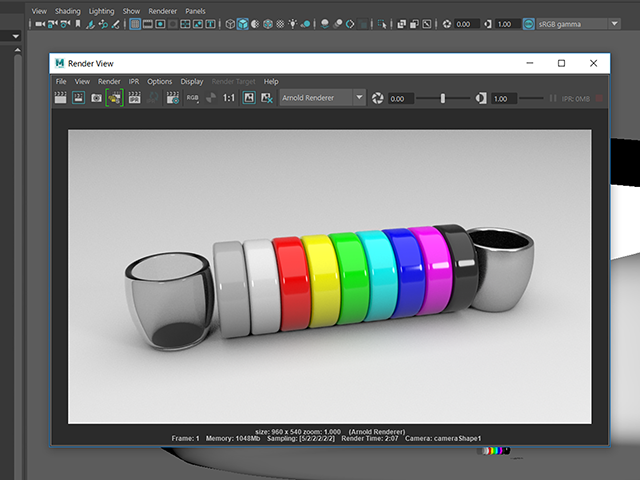The width and height of the screenshot is (640, 480).
Task: Set the Render View to 1:1 real size
Action: pyautogui.click(x=229, y=98)
